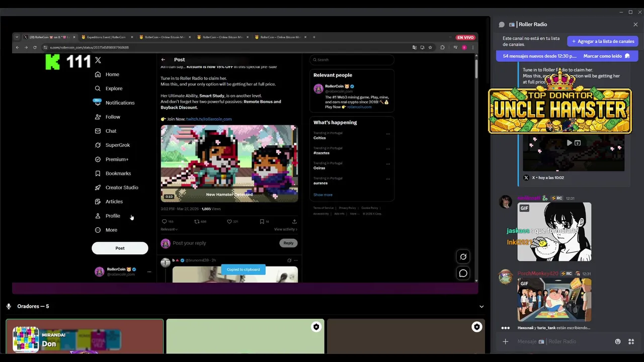Collapse the Oradores speakers section chevron
Viewport: 644px width, 362px height.
(481, 306)
